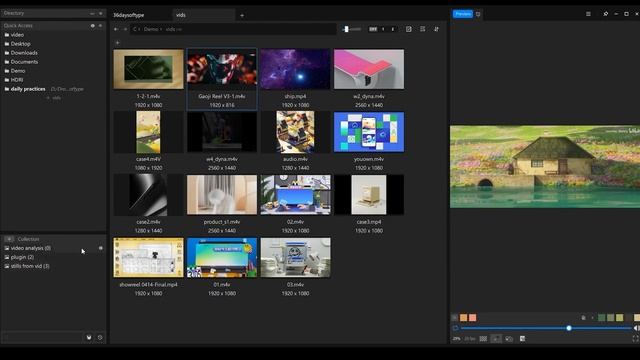640x360 pixels.
Task: Switch to the 36daysoftype tab
Action: [x=129, y=15]
